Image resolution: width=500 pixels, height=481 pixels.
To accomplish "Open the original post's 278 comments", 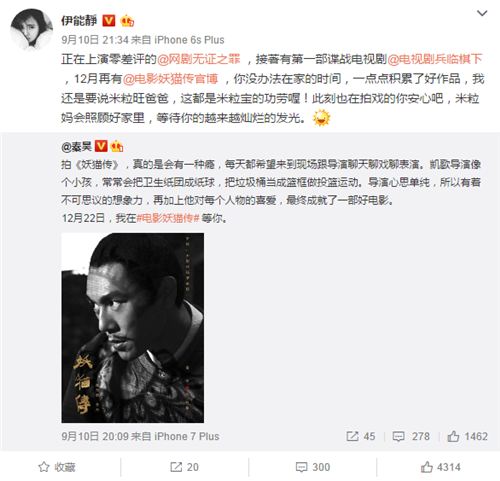I will click(x=411, y=436).
